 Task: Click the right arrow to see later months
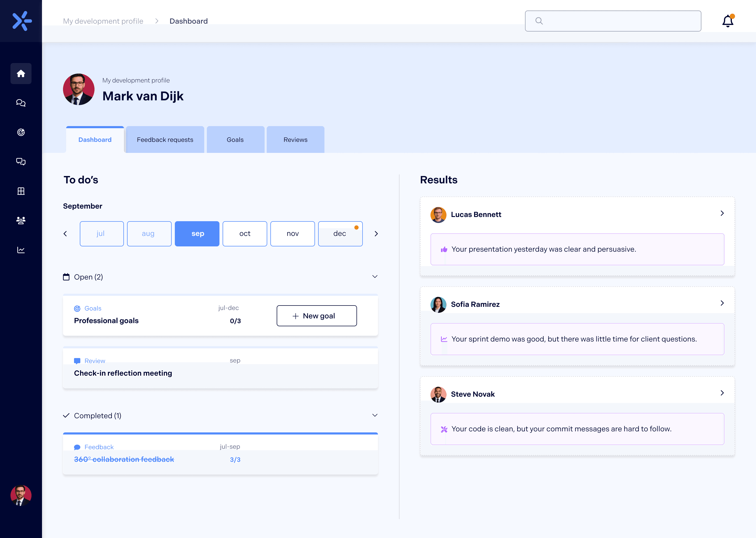click(376, 234)
